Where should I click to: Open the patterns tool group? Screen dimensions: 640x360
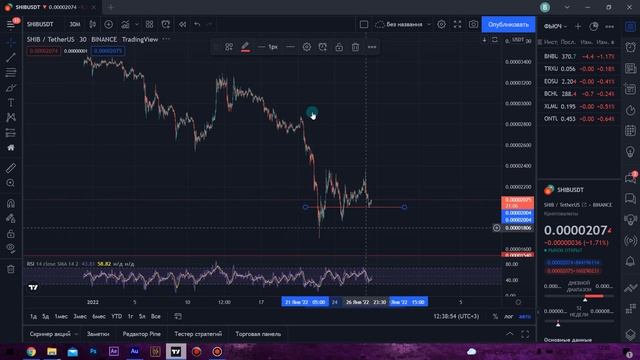[11, 118]
